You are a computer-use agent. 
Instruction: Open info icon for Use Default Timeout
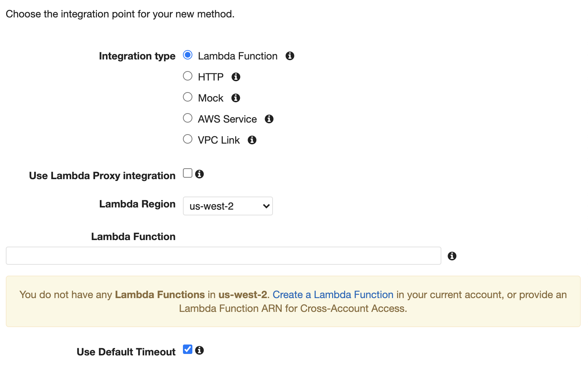(x=199, y=350)
